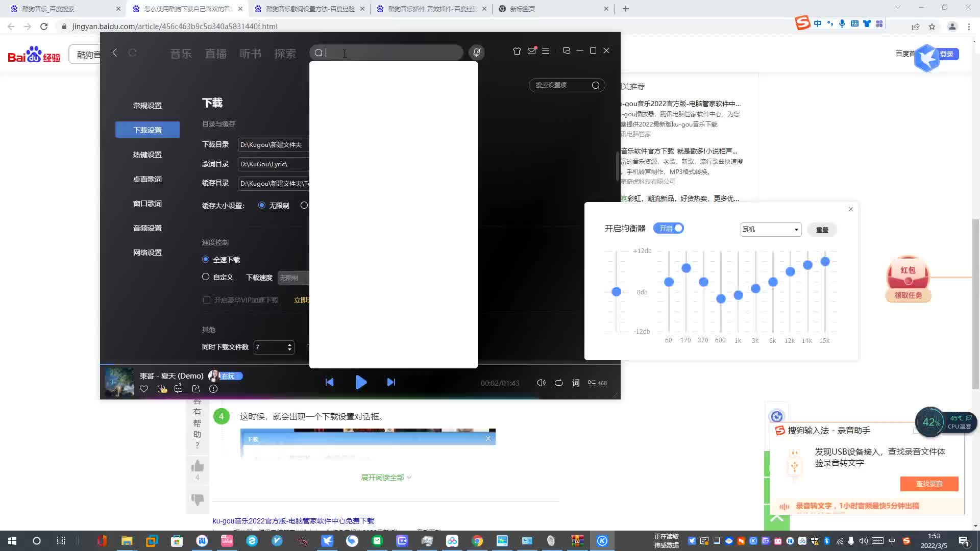
Task: Select 全速下载 radio button
Action: [206, 259]
